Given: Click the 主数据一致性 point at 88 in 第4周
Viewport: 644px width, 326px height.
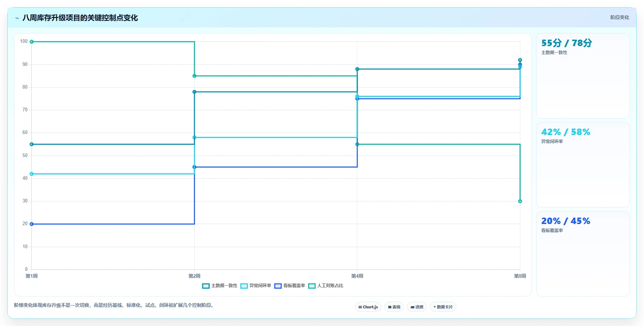Looking at the screenshot, I should (357, 69).
